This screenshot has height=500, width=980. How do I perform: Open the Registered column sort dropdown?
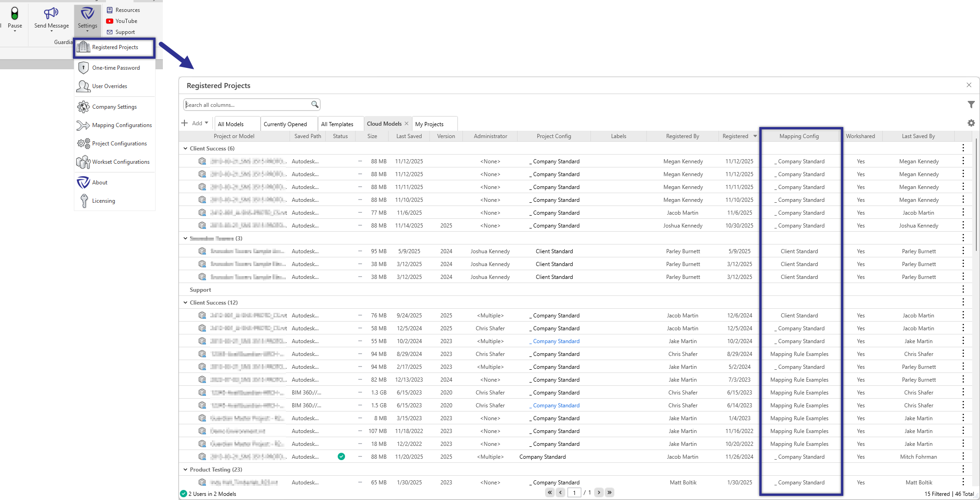coord(755,136)
